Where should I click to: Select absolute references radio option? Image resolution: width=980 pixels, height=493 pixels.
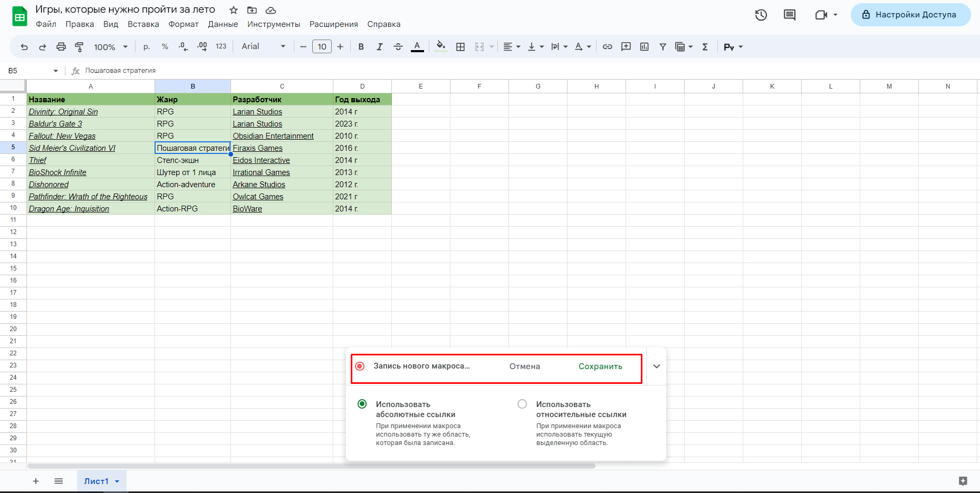click(362, 404)
